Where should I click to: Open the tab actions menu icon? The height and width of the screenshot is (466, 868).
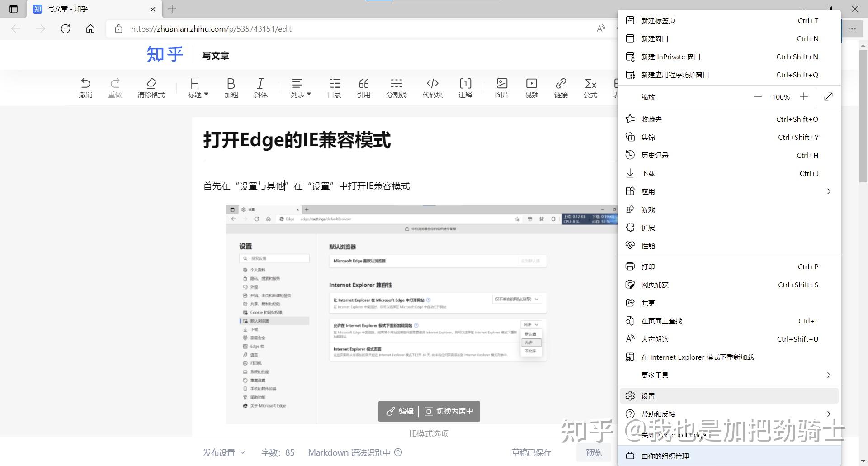coord(14,9)
